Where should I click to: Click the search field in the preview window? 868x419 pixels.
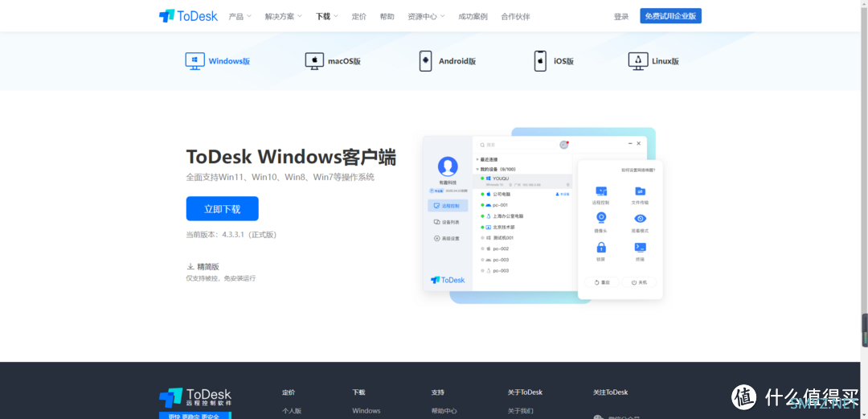(x=517, y=145)
